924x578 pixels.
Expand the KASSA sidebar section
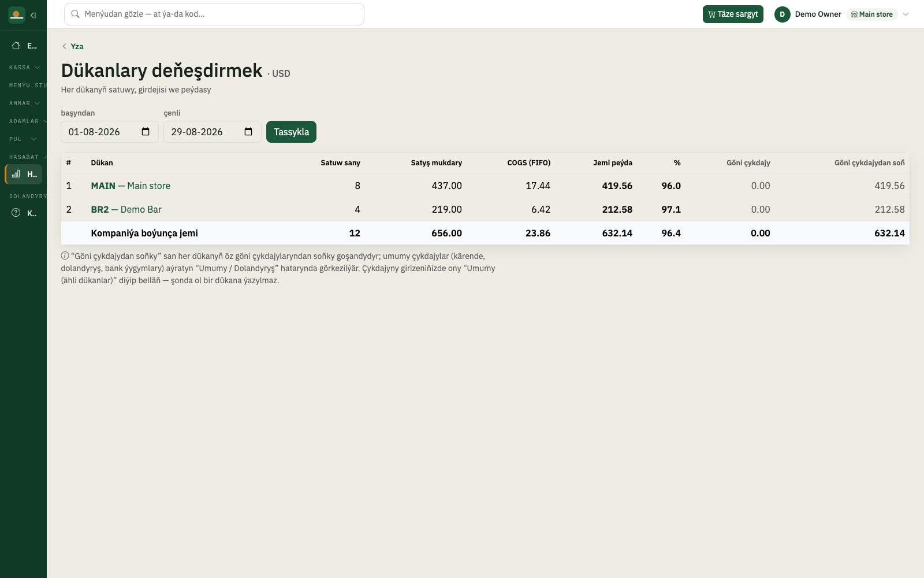click(x=25, y=68)
